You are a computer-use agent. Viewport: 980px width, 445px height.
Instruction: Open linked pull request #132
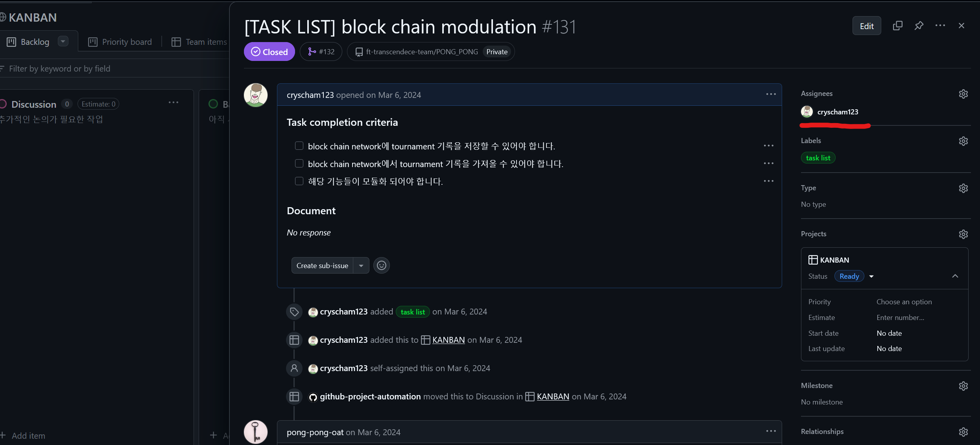321,52
